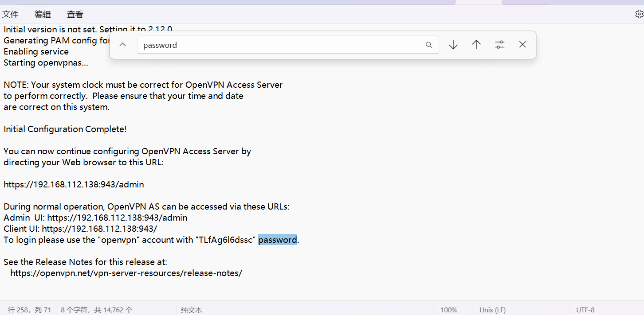The height and width of the screenshot is (315, 644).
Task: Find previous match up arrow
Action: pos(476,45)
